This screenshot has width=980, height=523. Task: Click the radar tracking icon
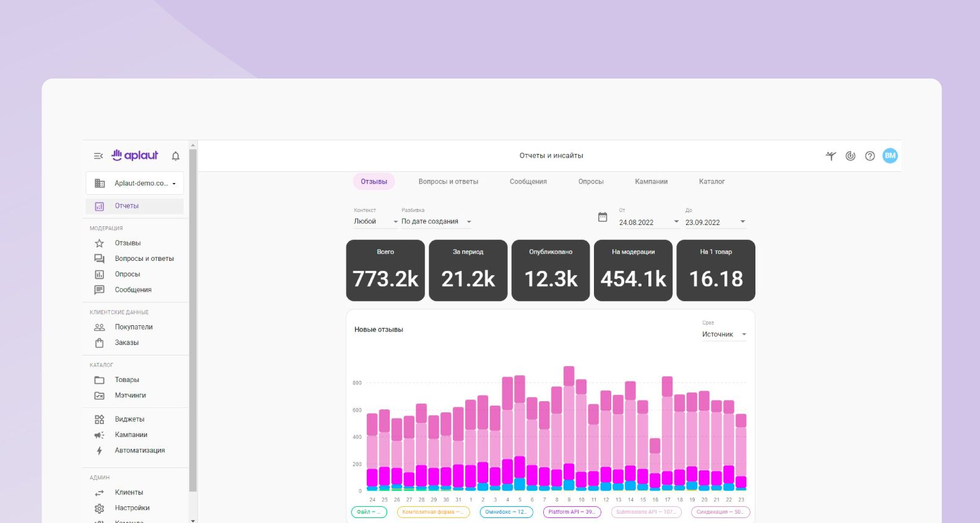tap(851, 156)
